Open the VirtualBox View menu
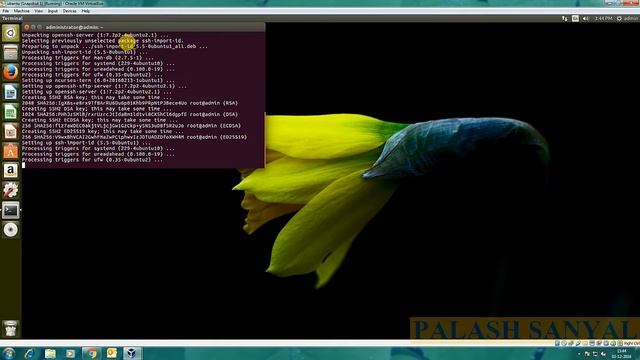Viewport: 640px width, 360px height. point(38,11)
